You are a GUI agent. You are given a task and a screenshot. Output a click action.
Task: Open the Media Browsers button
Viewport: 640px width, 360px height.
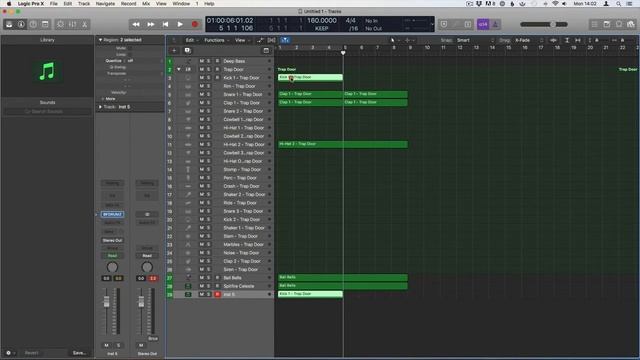(x=631, y=24)
